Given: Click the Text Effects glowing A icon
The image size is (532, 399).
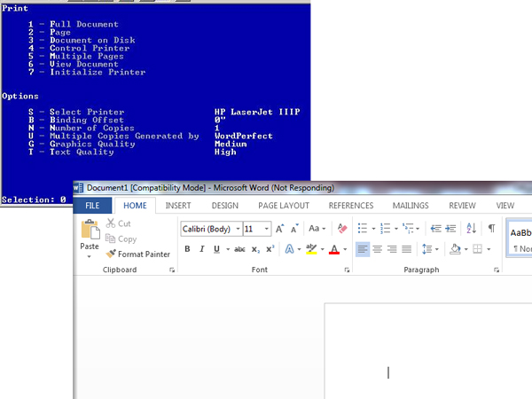Looking at the screenshot, I should pos(289,250).
